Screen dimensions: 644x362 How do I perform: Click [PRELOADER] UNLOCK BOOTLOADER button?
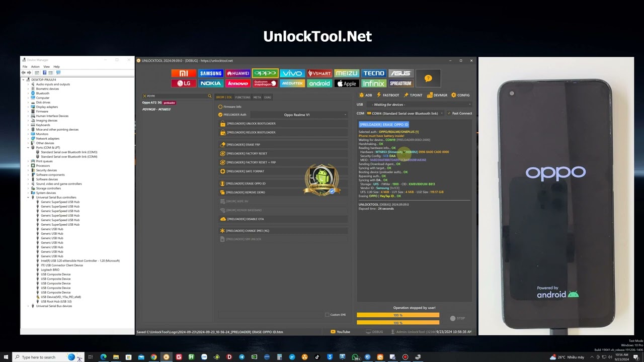(x=283, y=124)
